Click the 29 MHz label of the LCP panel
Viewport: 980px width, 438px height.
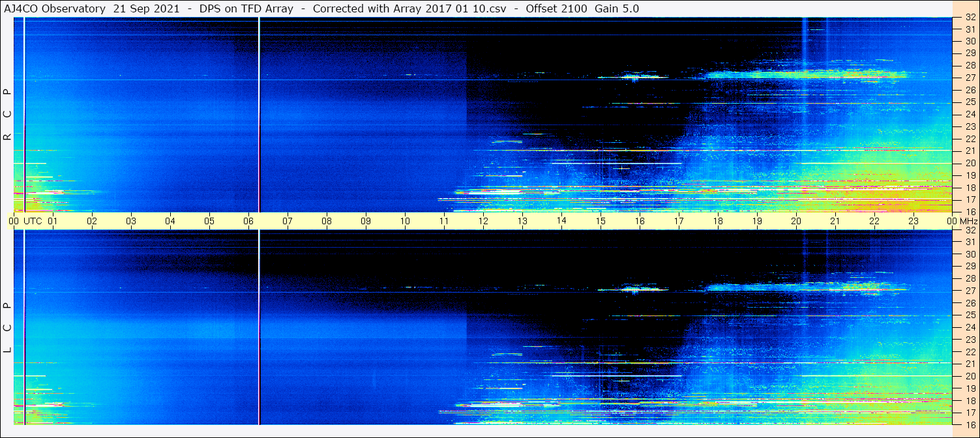coord(970,267)
